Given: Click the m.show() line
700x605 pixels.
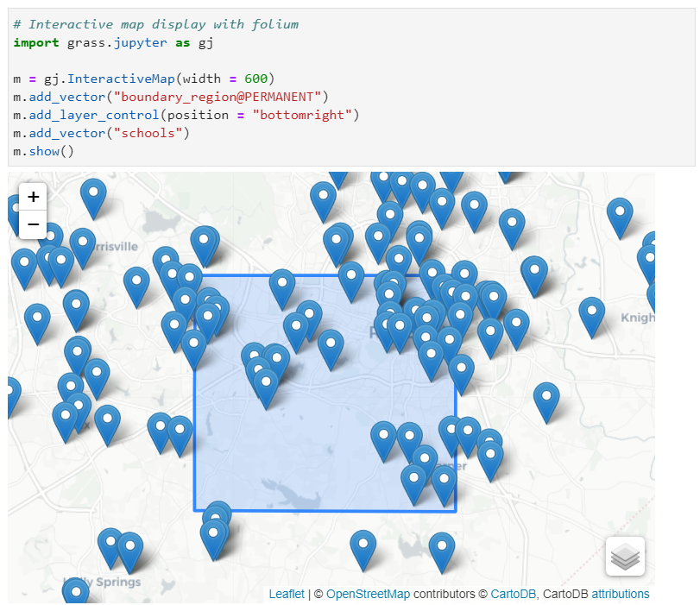Looking at the screenshot, I should (43, 151).
